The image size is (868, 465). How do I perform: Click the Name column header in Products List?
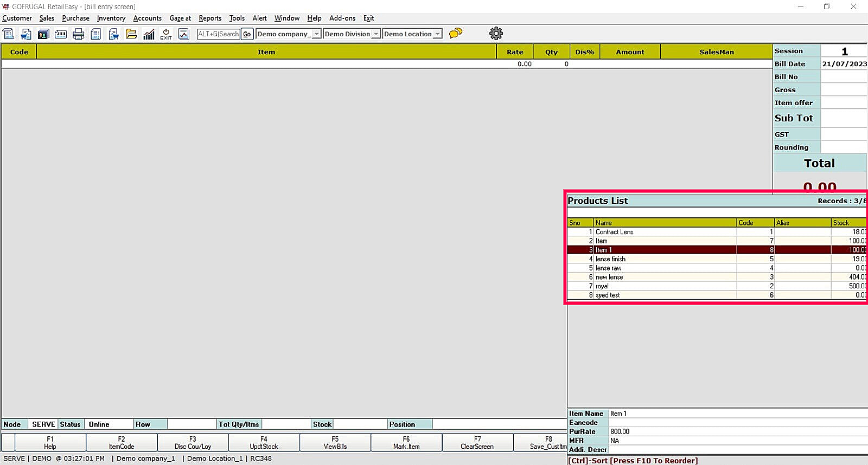pyautogui.click(x=665, y=223)
